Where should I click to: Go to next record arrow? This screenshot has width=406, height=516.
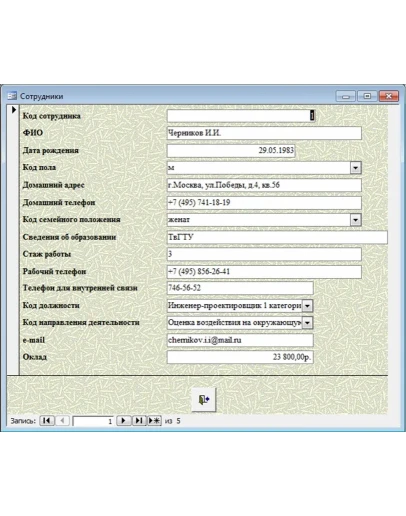tap(123, 420)
